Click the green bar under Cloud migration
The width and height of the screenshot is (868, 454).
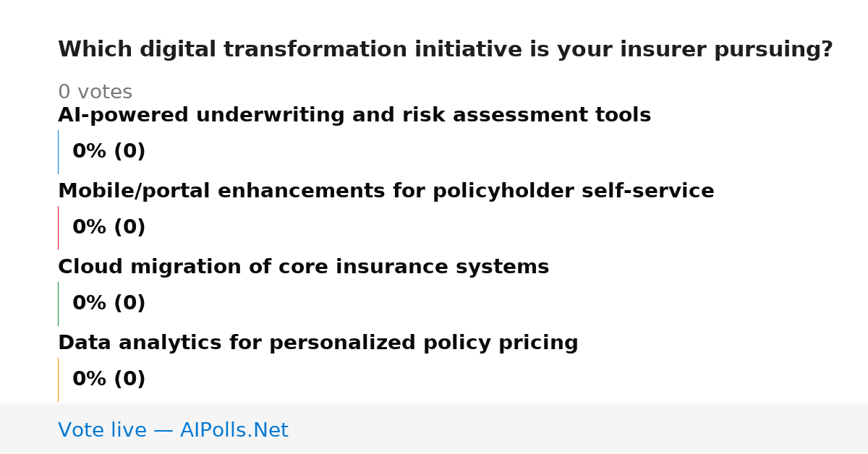[x=58, y=304]
